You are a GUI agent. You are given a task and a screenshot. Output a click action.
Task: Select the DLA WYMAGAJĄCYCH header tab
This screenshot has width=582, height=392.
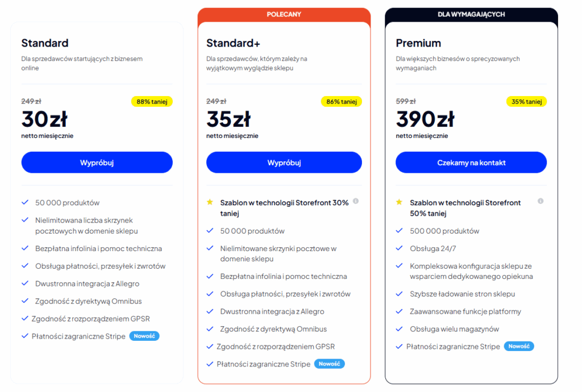pos(471,14)
